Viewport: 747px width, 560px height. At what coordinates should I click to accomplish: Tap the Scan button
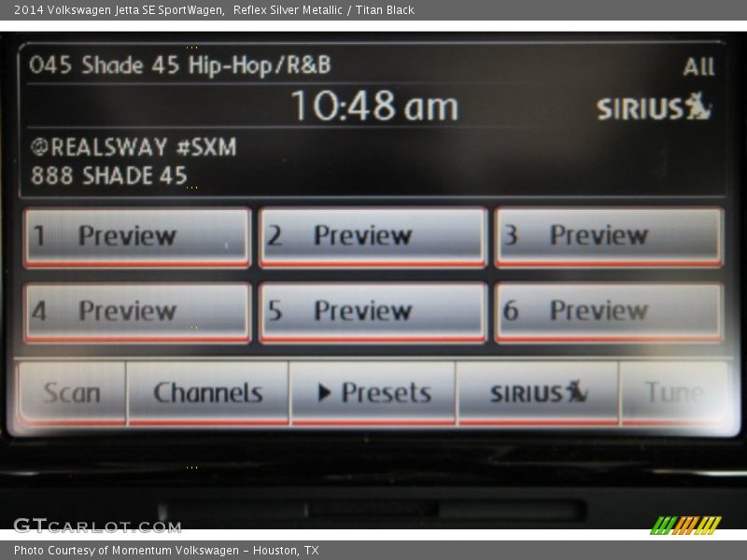click(x=72, y=393)
